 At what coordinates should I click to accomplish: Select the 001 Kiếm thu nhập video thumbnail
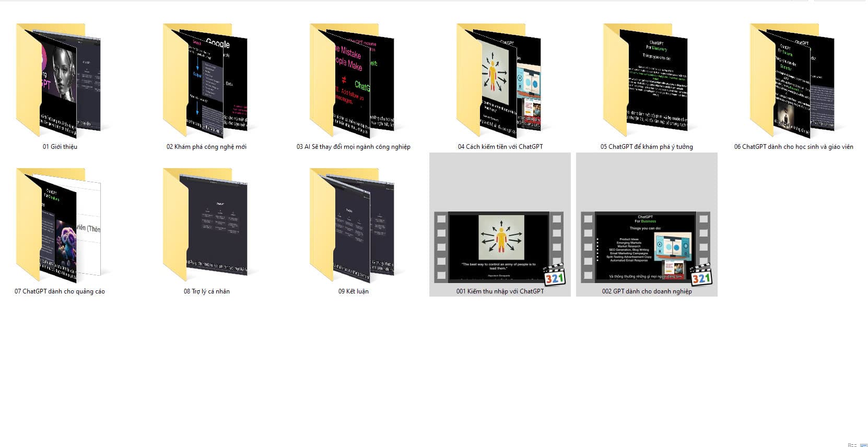pyautogui.click(x=499, y=247)
